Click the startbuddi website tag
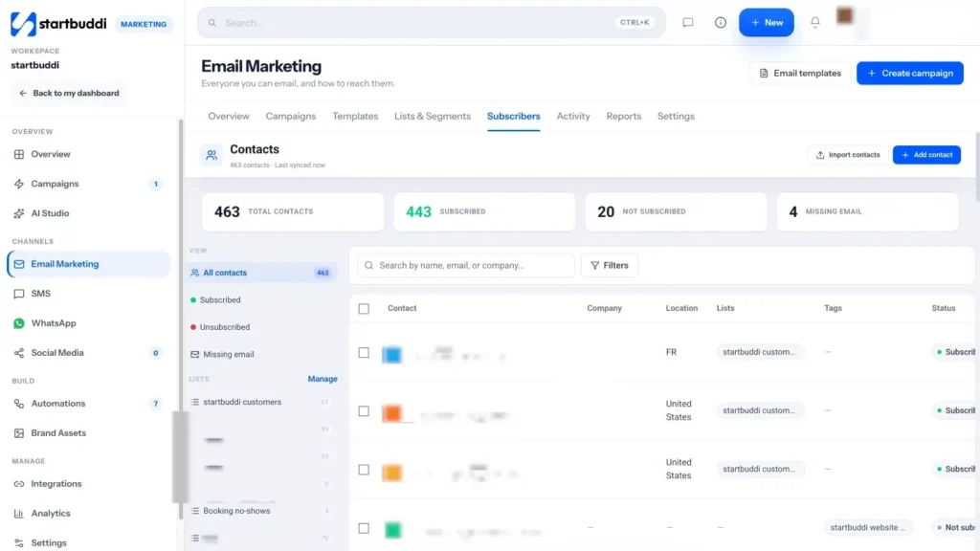The image size is (980, 551). tap(867, 528)
